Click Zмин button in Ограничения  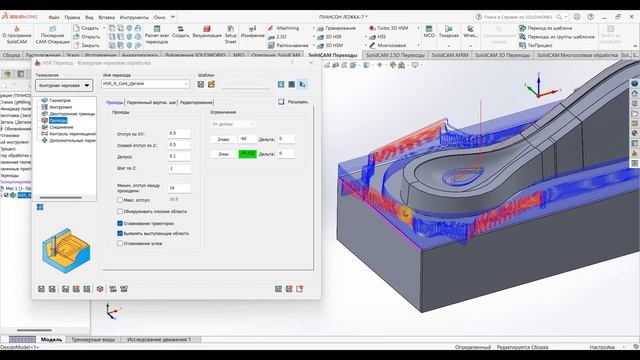pos(223,154)
